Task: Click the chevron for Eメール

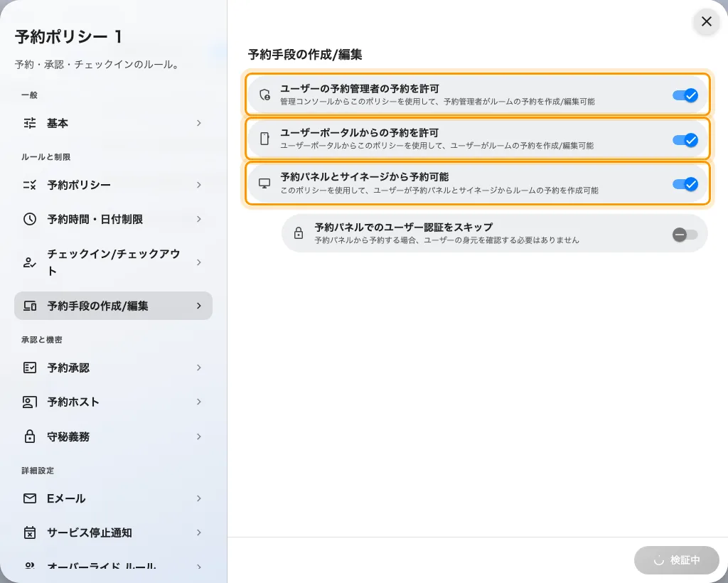Action: [199, 498]
